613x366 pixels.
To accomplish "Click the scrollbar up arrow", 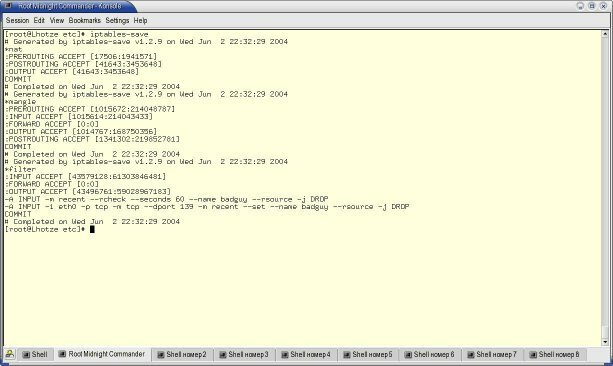I will pos(605,34).
